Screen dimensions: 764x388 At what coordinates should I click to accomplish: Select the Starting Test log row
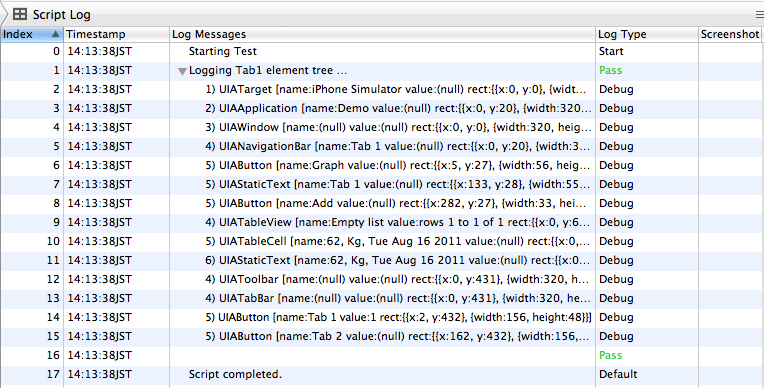tap(382, 51)
